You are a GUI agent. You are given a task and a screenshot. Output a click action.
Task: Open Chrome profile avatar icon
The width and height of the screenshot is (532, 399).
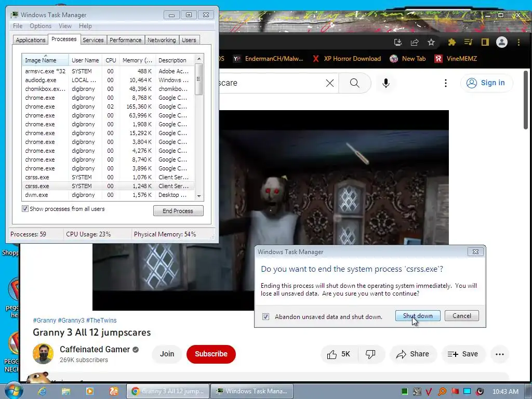point(502,42)
